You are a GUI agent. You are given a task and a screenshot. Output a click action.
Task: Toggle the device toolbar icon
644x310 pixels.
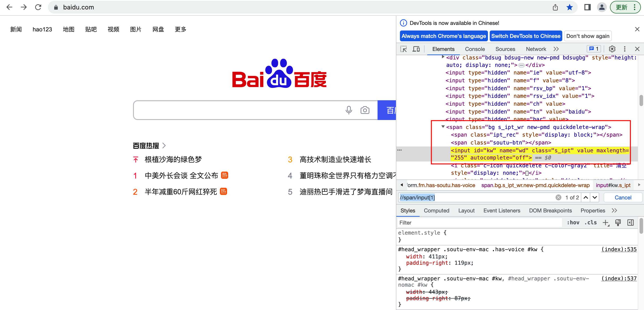[x=416, y=49]
